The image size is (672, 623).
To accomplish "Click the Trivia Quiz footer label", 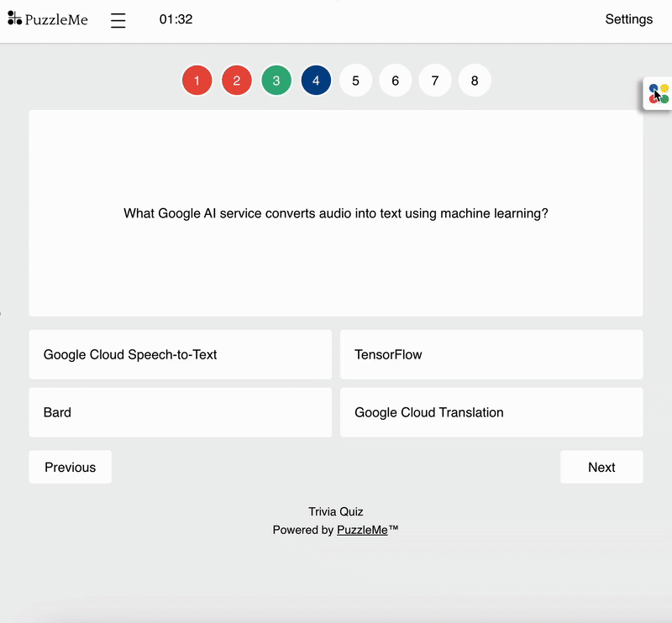I will (336, 511).
